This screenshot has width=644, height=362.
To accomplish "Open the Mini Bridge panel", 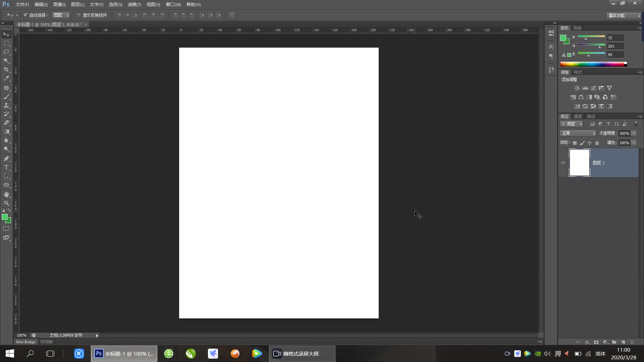I will (x=26, y=342).
